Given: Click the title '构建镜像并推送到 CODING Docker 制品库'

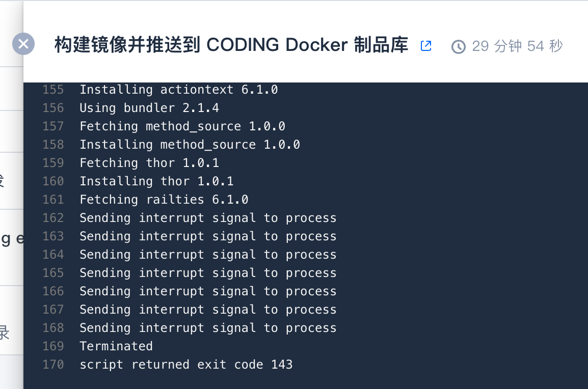Looking at the screenshot, I should point(231,45).
